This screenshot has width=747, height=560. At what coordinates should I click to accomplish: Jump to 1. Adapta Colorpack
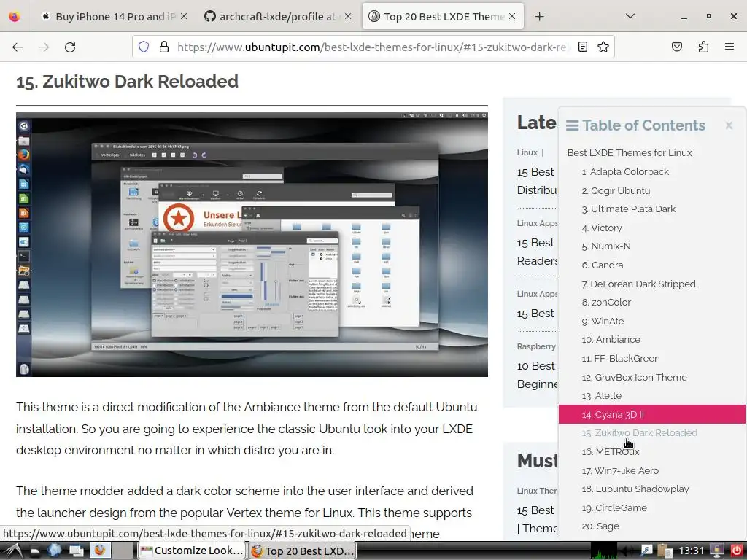coord(625,171)
